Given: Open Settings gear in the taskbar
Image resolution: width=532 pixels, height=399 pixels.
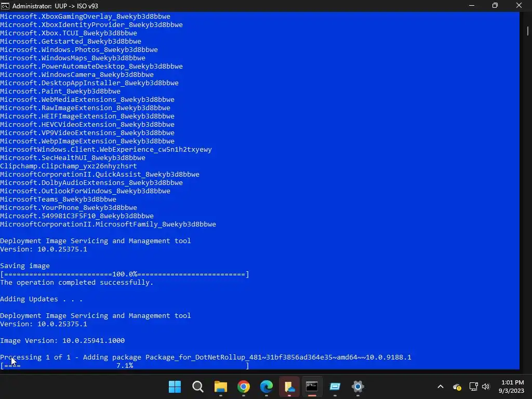Looking at the screenshot, I should [x=357, y=387].
